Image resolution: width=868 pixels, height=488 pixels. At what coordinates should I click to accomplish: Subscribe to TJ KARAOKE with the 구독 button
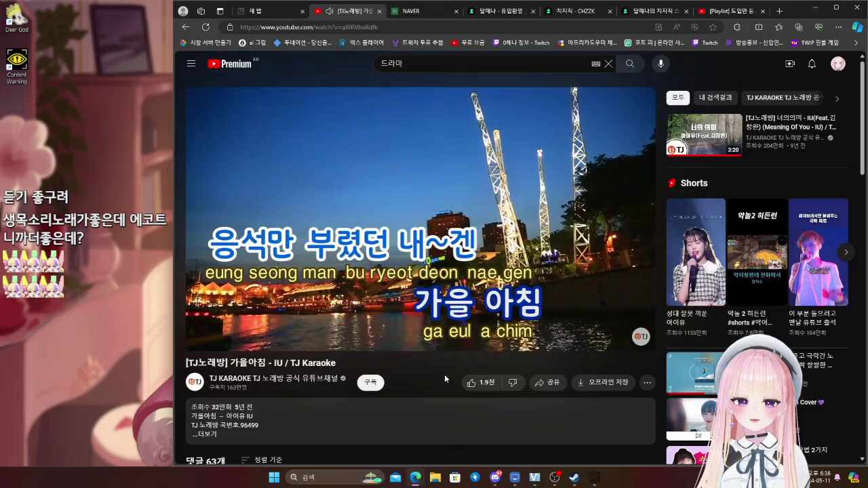370,382
